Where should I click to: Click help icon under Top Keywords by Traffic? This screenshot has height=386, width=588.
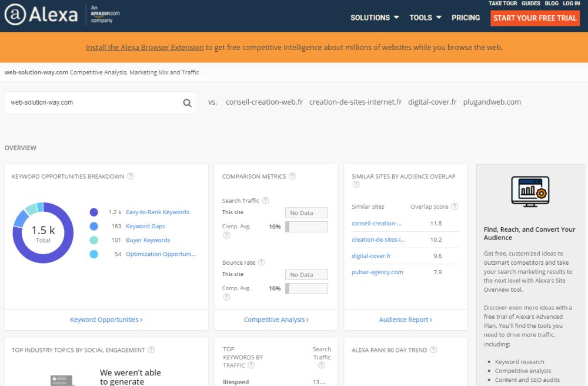coord(251,365)
